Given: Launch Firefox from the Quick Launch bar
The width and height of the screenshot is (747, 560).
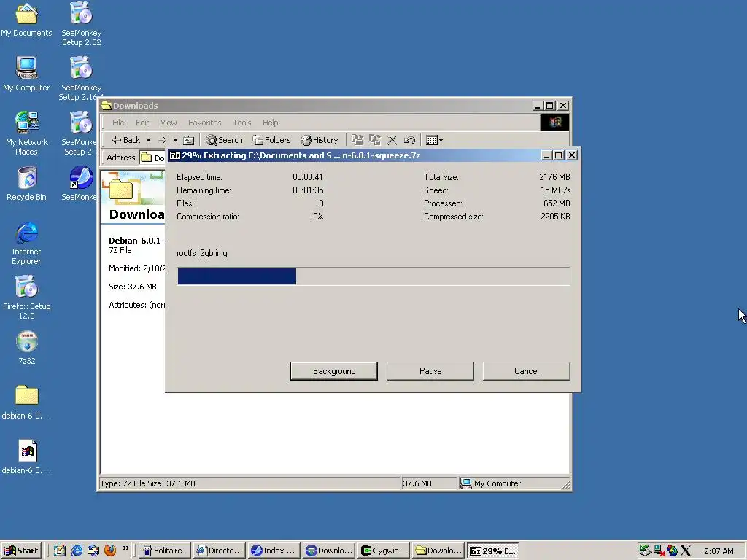Looking at the screenshot, I should click(110, 551).
